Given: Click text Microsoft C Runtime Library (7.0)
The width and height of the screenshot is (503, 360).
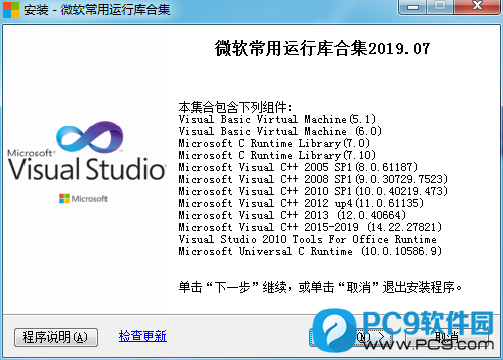Looking at the screenshot, I should tap(274, 143).
